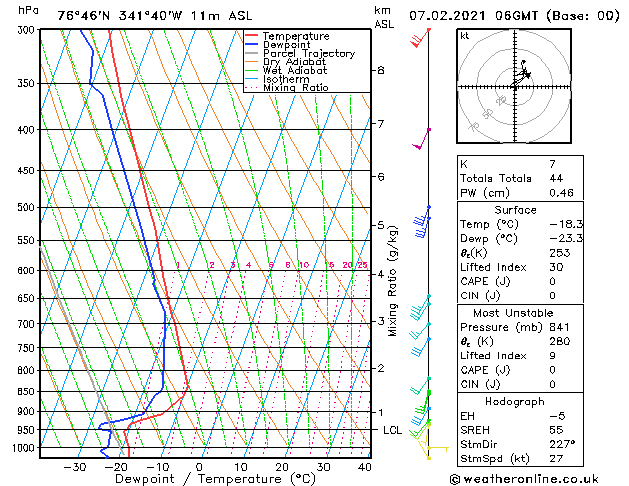
Task: Click the StmSpd (kt) row
Action: pos(515,458)
